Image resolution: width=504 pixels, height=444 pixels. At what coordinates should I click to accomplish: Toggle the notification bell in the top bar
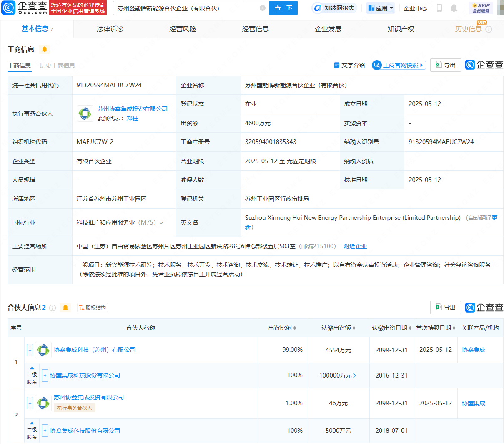point(454,8)
